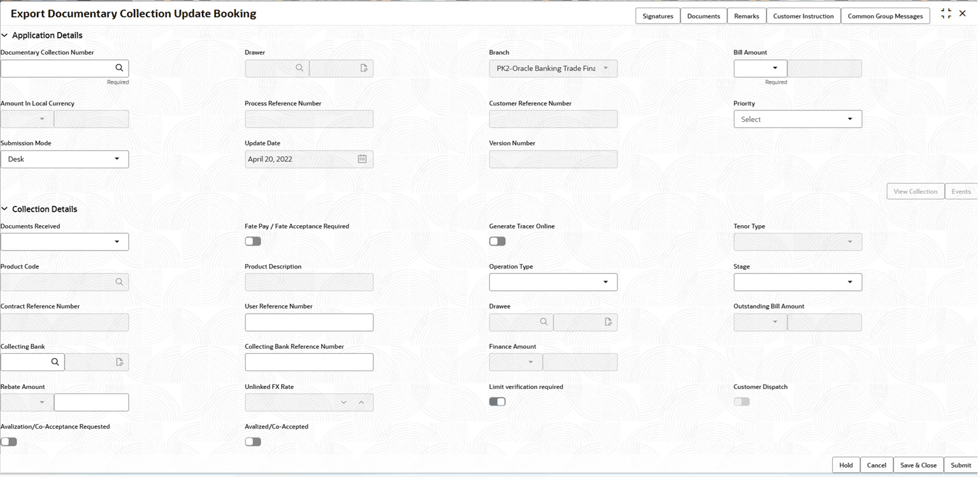Collapse the Application Details section

click(4, 36)
